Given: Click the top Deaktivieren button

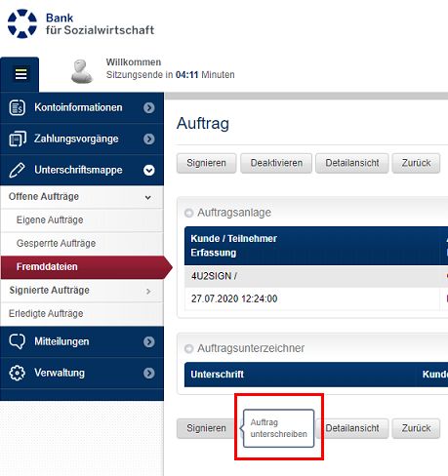Looking at the screenshot, I should pyautogui.click(x=276, y=163).
